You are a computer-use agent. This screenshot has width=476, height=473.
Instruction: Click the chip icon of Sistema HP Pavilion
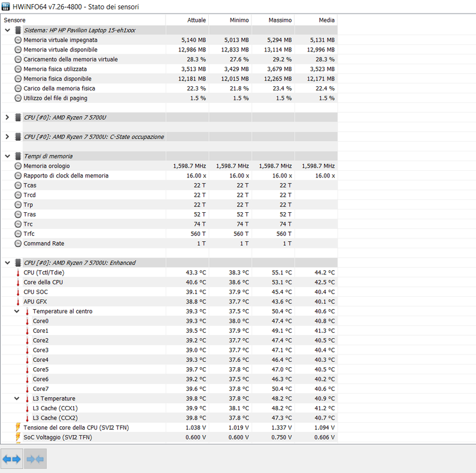click(x=18, y=30)
